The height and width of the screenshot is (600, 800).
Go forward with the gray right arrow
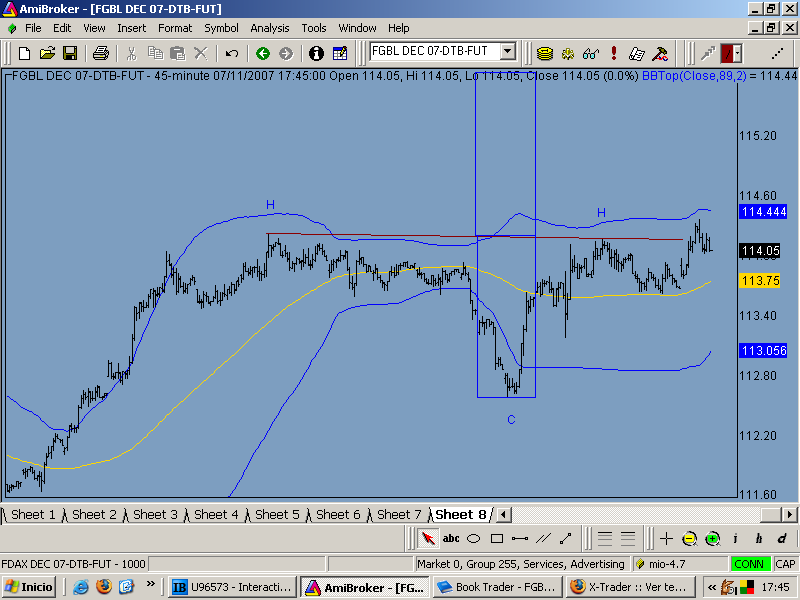pos(286,53)
